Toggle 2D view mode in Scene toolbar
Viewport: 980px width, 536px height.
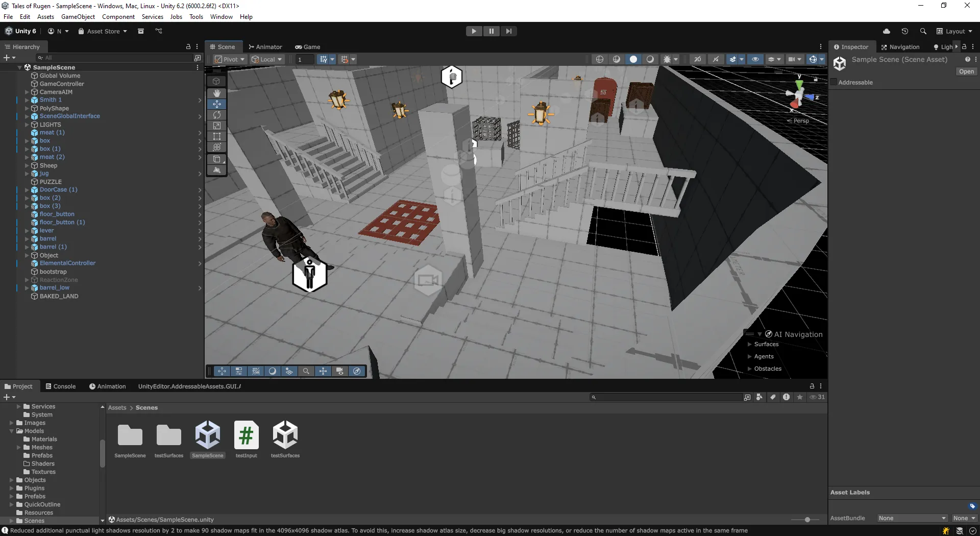pyautogui.click(x=697, y=59)
